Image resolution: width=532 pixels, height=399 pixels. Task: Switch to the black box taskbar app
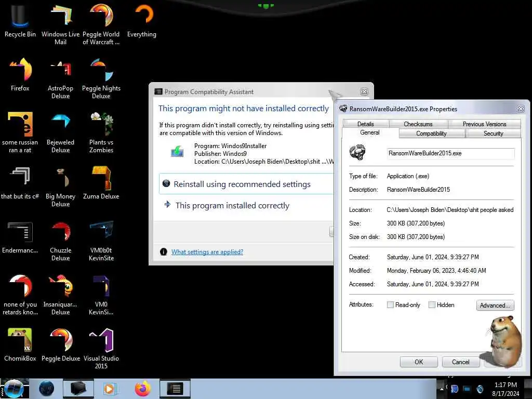(x=78, y=389)
